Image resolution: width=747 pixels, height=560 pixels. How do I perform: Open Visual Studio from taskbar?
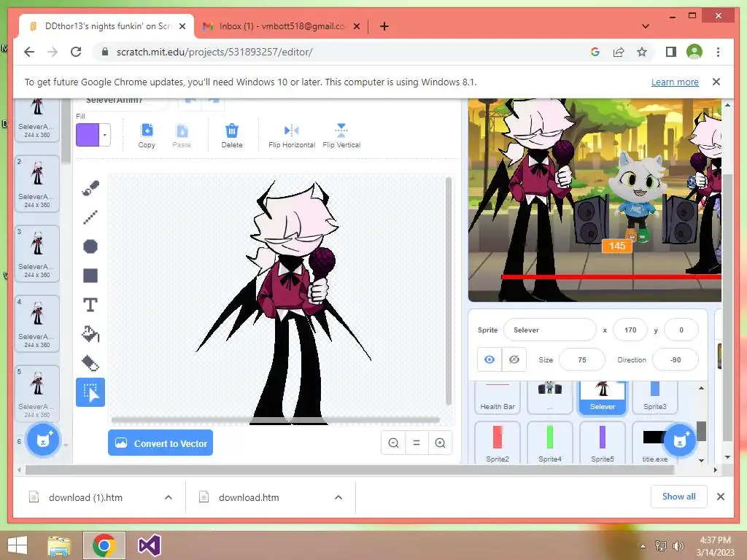click(x=149, y=545)
